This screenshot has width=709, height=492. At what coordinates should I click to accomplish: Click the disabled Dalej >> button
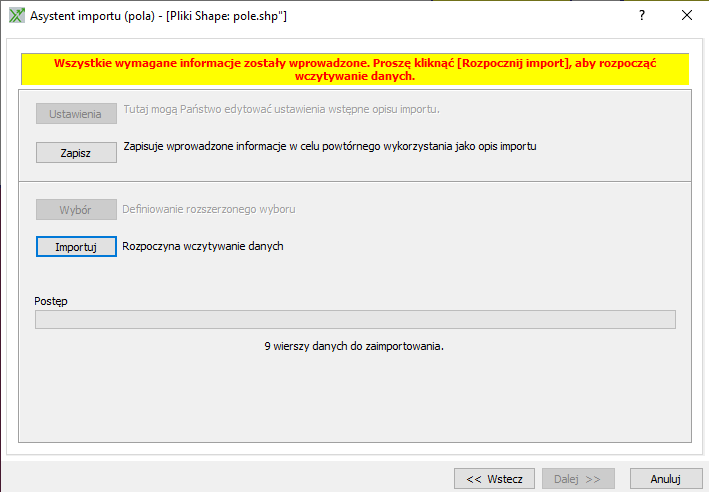(x=578, y=478)
